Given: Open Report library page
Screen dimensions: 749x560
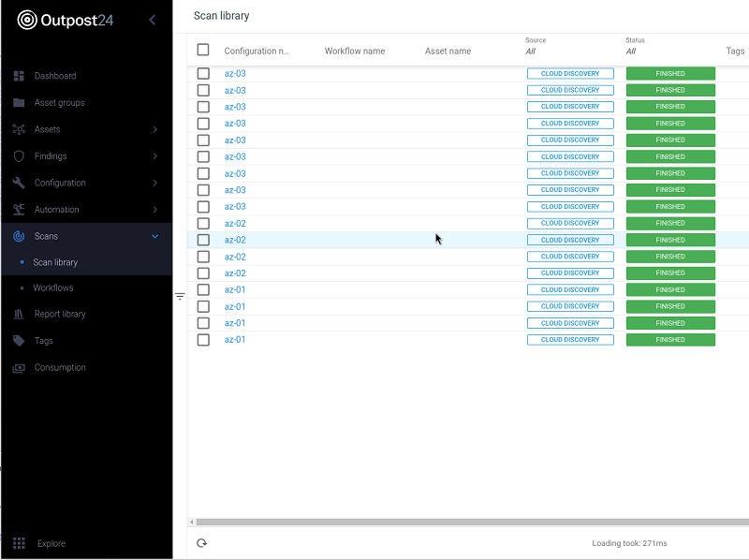Looking at the screenshot, I should (x=60, y=314).
